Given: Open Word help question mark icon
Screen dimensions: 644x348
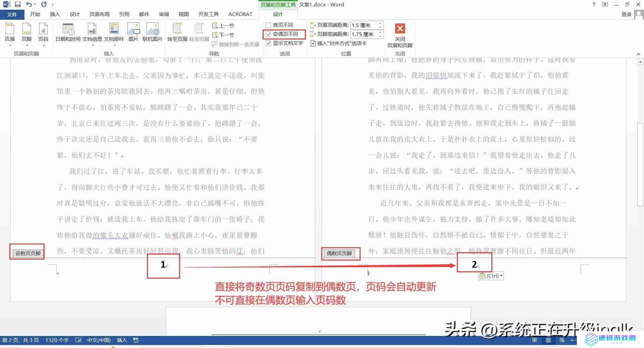Looking at the screenshot, I should coord(594,4).
